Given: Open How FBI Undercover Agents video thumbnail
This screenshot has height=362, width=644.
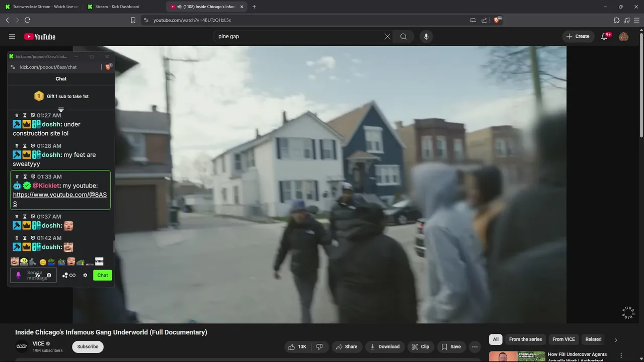Looking at the screenshot, I should pos(517,356).
